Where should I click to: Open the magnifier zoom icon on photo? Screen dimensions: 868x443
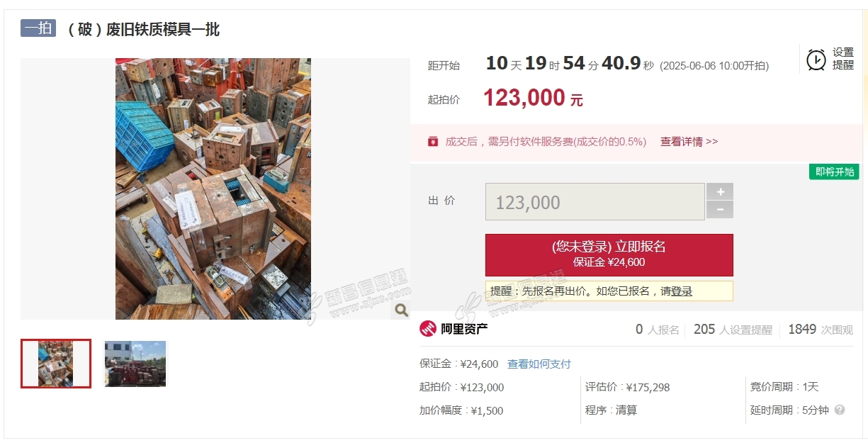(401, 310)
